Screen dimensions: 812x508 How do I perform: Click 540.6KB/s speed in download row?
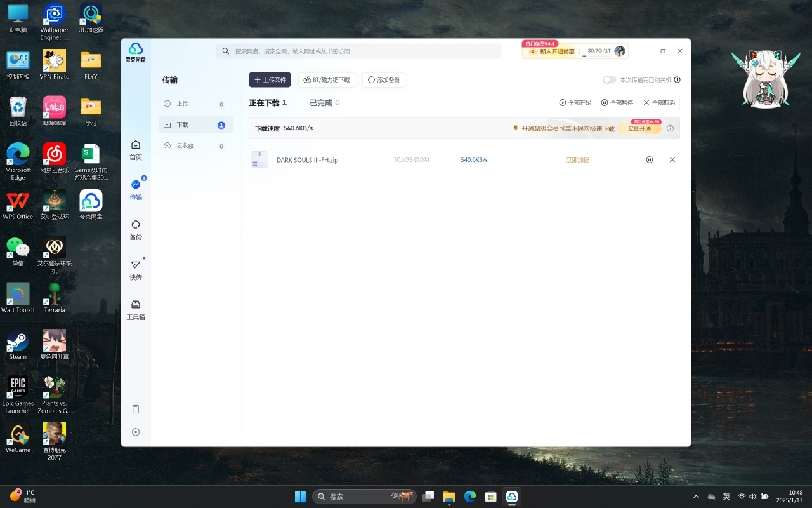pyautogui.click(x=474, y=160)
